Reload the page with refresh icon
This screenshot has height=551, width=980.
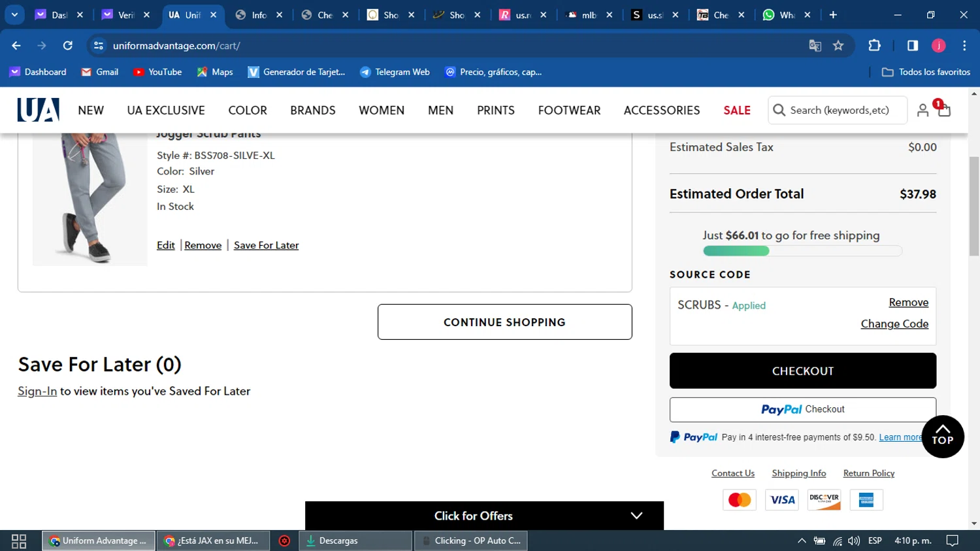click(68, 46)
